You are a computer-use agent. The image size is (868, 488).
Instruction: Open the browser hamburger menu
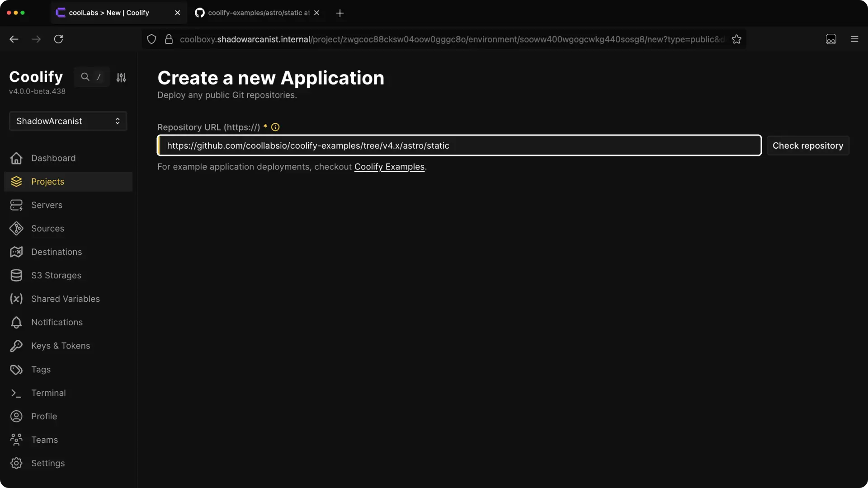click(x=854, y=39)
